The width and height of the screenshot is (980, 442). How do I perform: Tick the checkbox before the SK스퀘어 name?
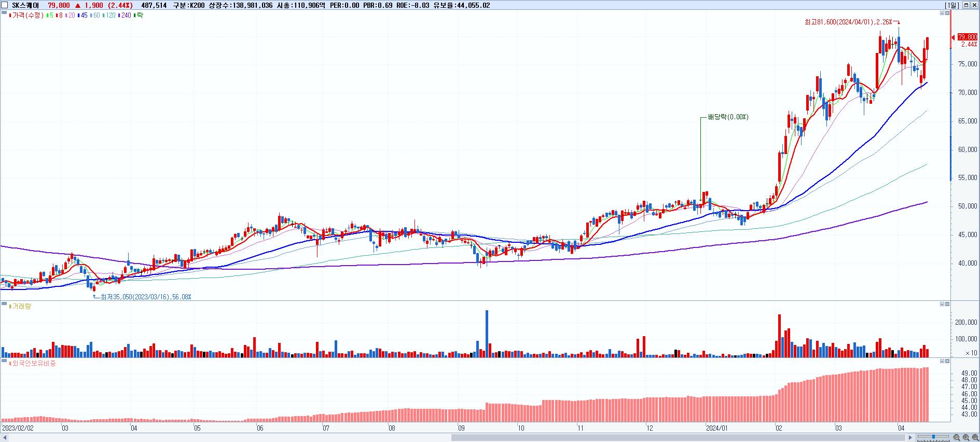(x=4, y=5)
